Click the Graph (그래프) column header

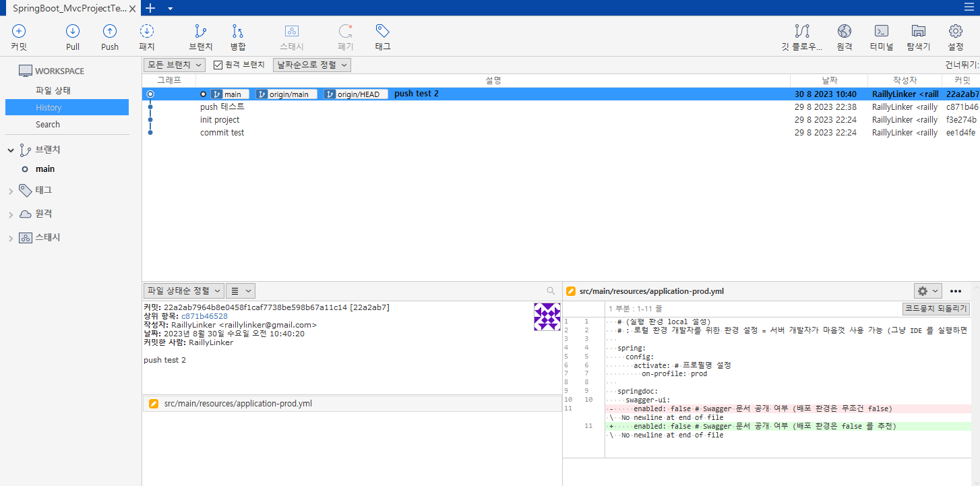pos(169,80)
